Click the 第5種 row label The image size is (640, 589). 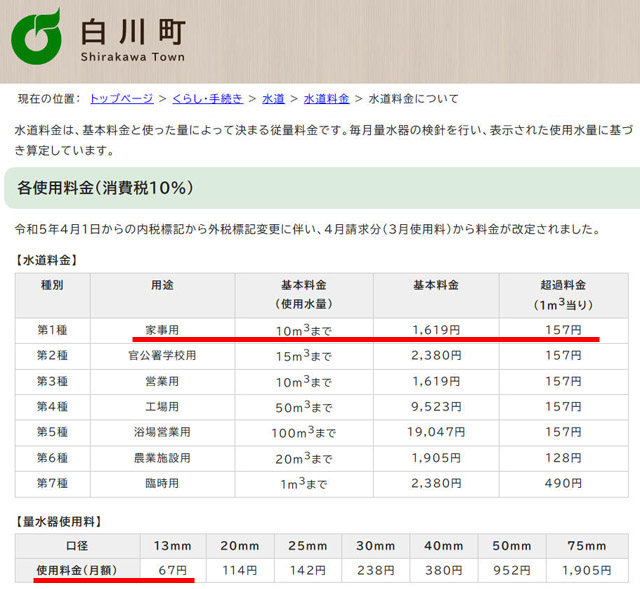click(52, 432)
